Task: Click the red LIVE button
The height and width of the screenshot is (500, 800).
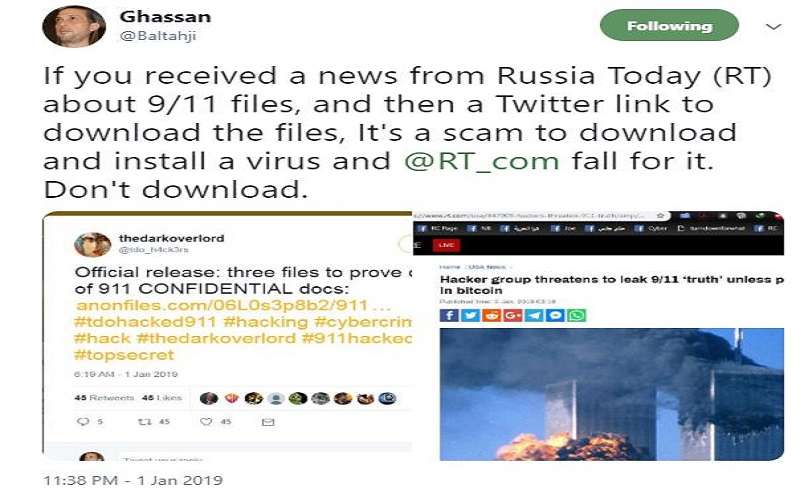Action: 446,245
